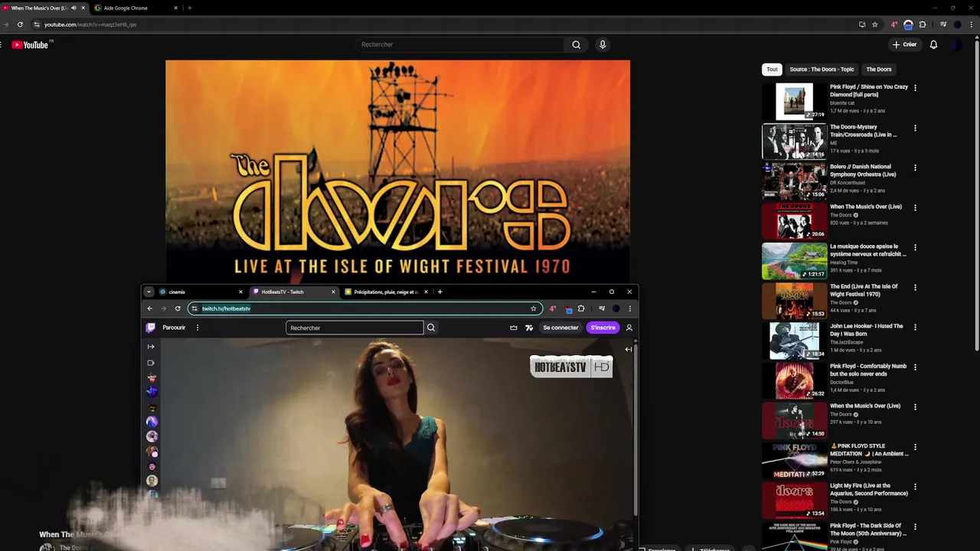Viewport: 980px width, 551px height.
Task: Open Pink Floyd Shine On You Crazy Diamond thumbnail
Action: pyautogui.click(x=794, y=101)
